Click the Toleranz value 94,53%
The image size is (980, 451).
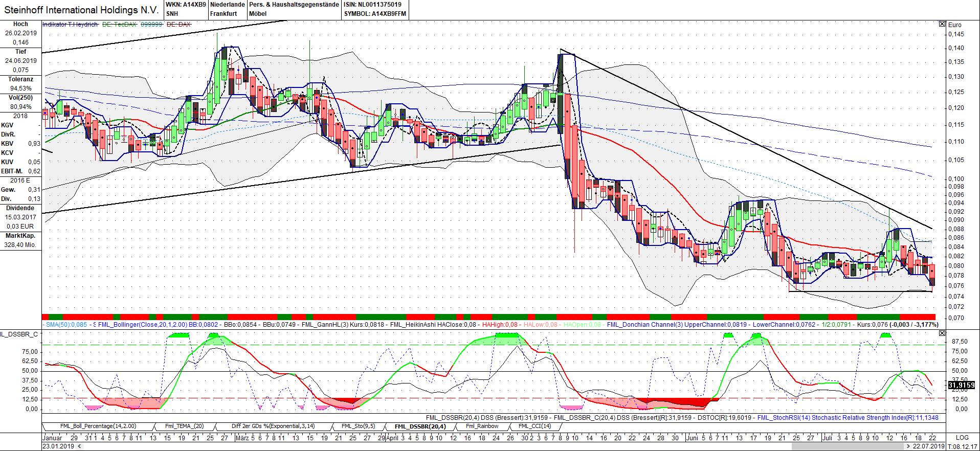coord(21,88)
